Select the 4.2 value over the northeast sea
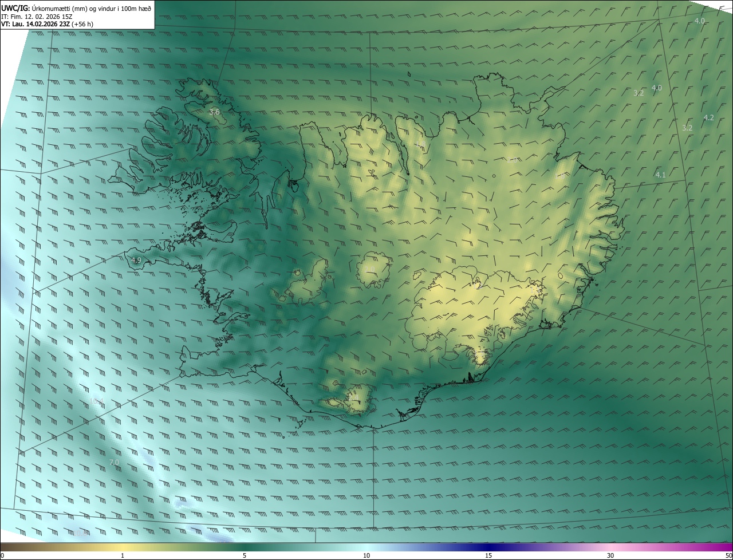 pyautogui.click(x=708, y=117)
